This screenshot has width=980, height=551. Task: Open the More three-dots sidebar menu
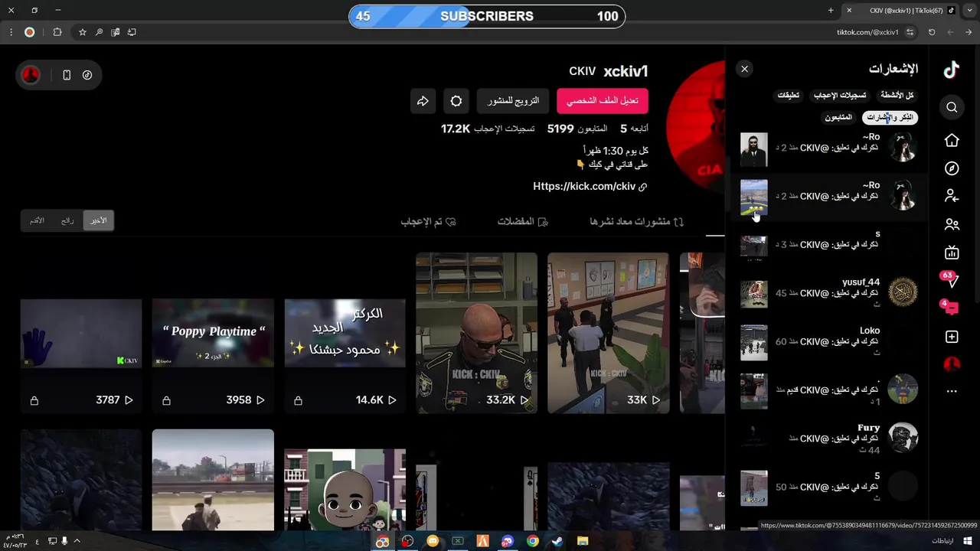pos(952,392)
